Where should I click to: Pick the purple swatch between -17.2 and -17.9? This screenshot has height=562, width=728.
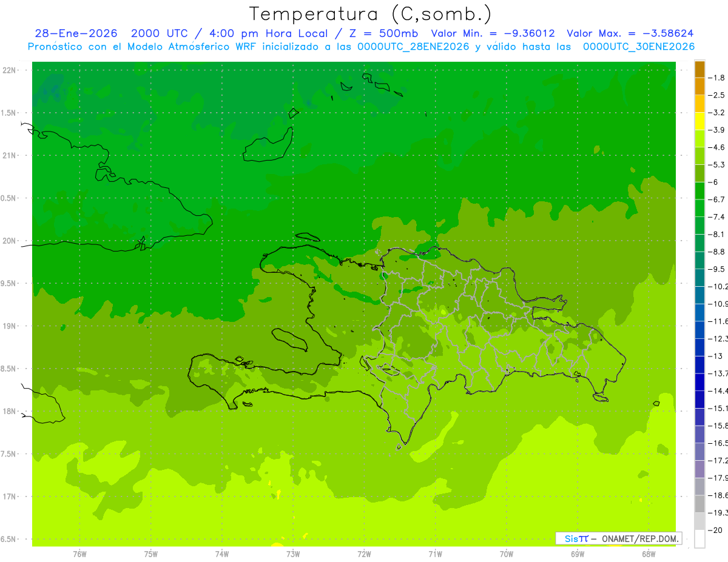point(699,469)
